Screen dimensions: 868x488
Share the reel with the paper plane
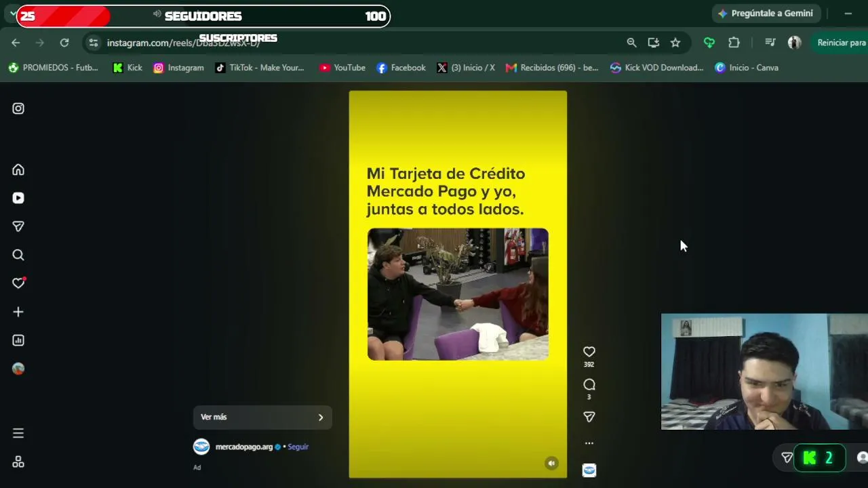(x=589, y=417)
